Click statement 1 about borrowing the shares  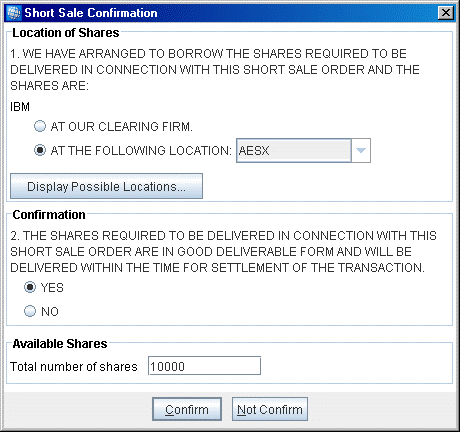tap(215, 70)
